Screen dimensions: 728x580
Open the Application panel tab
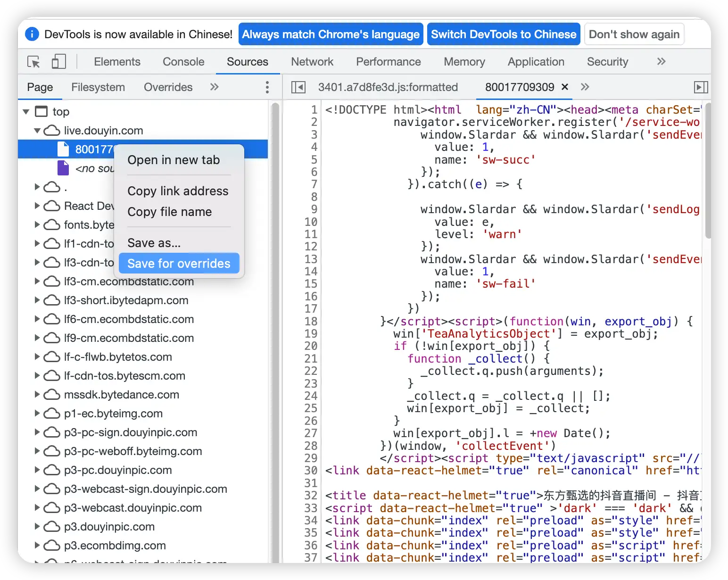pos(536,62)
